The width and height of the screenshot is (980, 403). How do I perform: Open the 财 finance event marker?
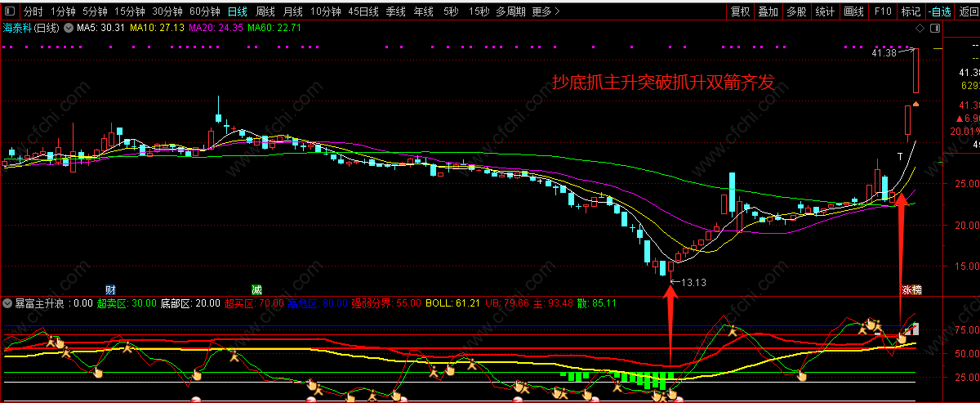(x=111, y=289)
